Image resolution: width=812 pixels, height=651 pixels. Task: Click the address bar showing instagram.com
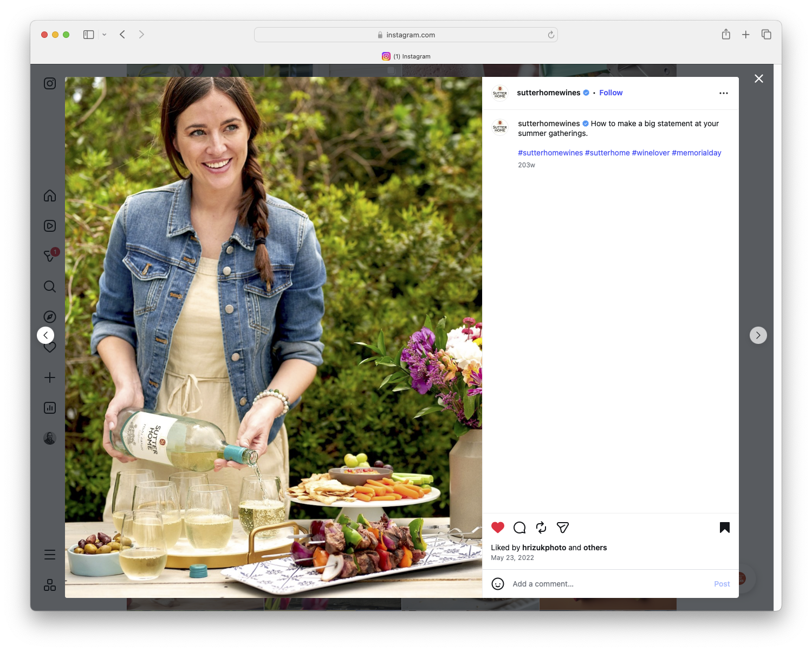pos(406,34)
